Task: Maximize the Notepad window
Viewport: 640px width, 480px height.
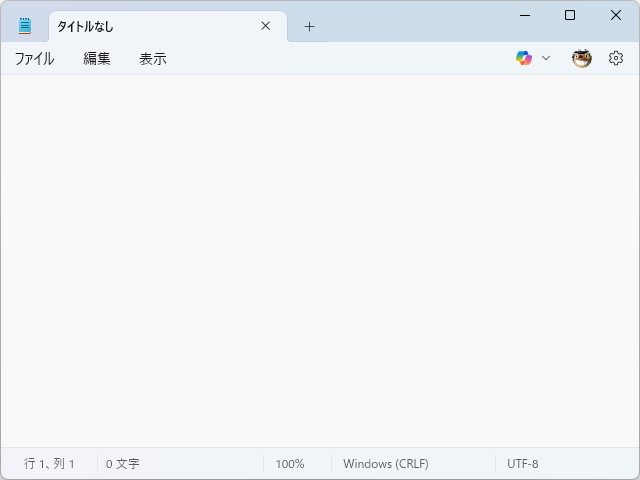Action: [570, 16]
